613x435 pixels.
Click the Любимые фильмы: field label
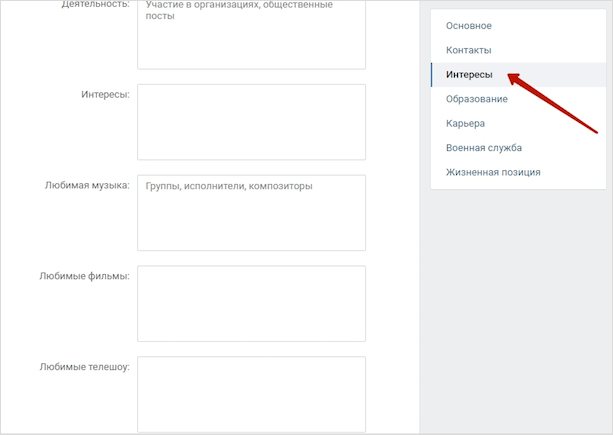(x=84, y=276)
